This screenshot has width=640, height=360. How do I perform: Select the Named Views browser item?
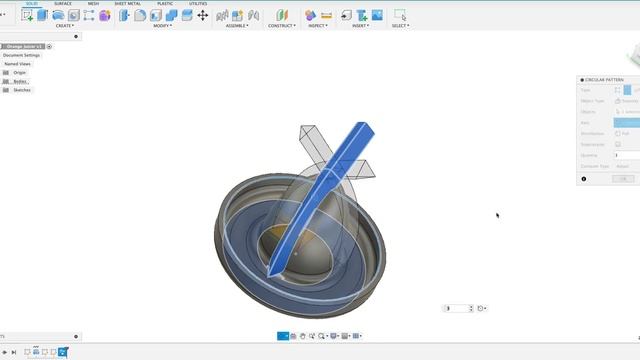17,64
